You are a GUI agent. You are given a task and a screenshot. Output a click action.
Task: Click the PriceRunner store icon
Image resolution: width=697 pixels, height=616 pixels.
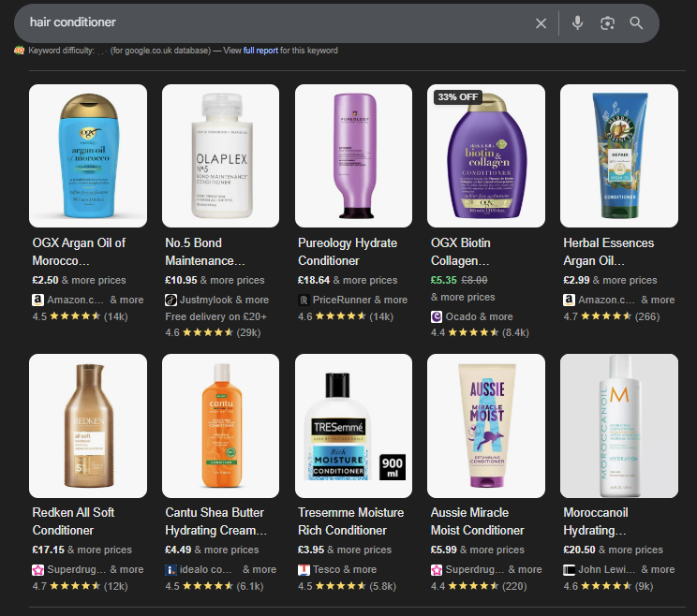[304, 300]
